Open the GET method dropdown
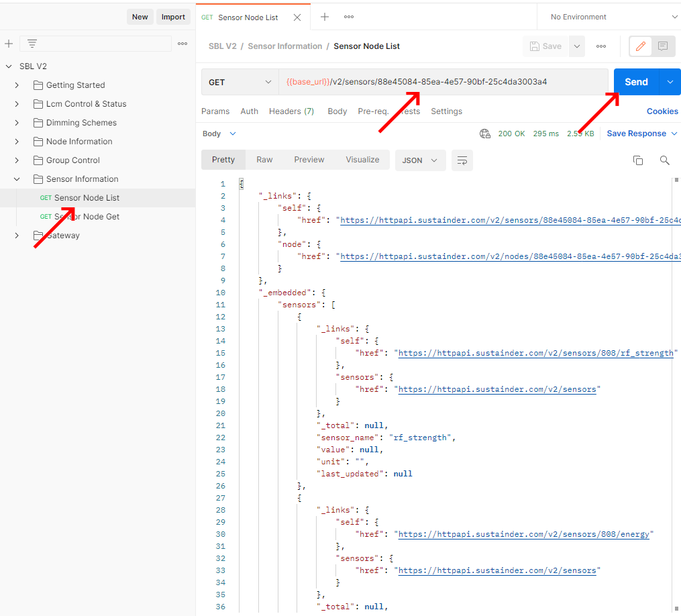The image size is (681, 616). 240,81
